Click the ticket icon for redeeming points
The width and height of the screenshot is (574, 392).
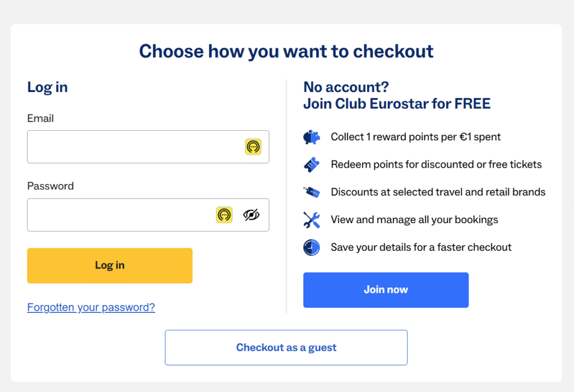[312, 164]
